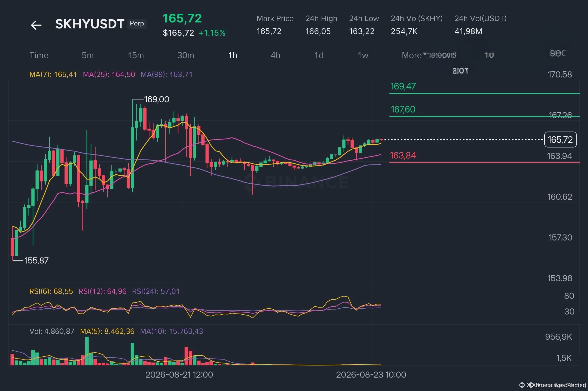Click the 153.98 price axis label
588x391 pixels.
point(560,278)
